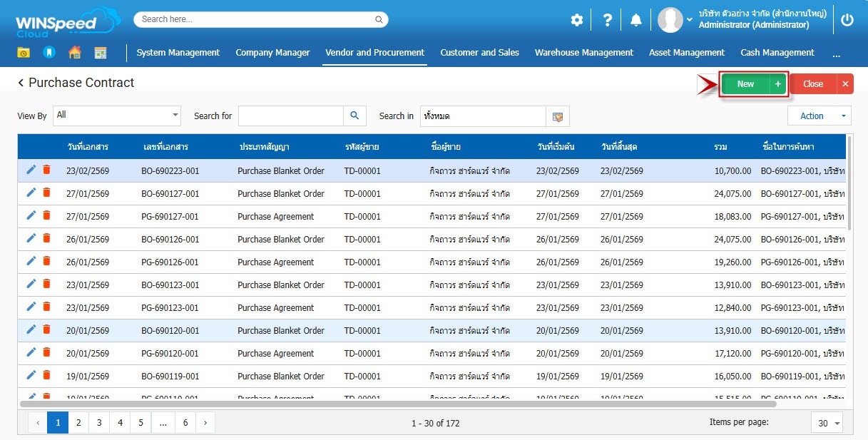Click the magnifier button beside Search for
Screen dimensions: 868x440
(x=354, y=116)
